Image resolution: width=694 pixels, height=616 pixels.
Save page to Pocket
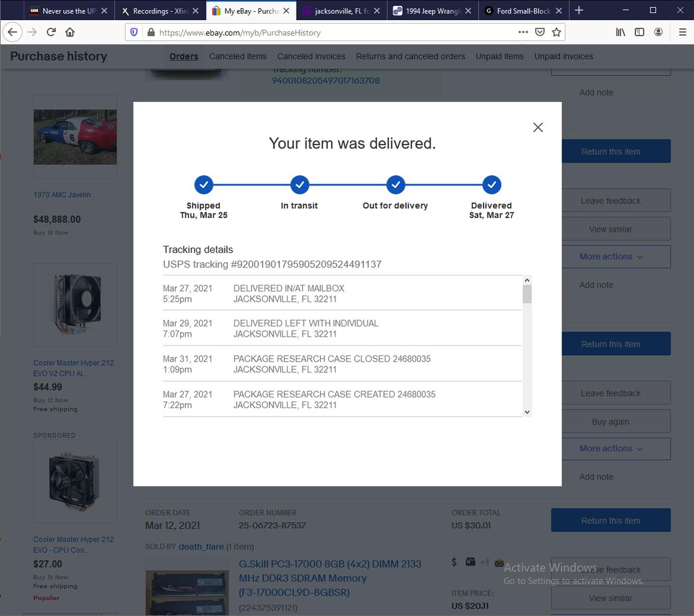click(x=540, y=32)
